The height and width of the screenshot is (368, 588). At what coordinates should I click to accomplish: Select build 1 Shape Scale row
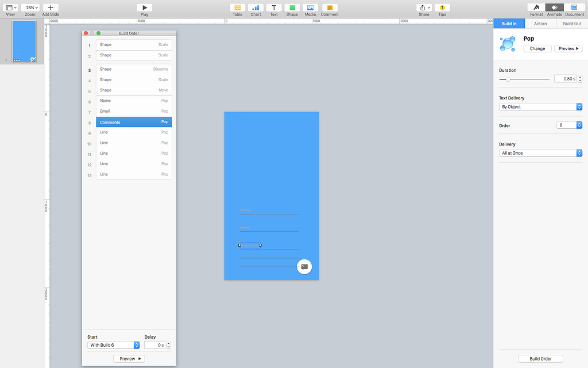(x=134, y=45)
